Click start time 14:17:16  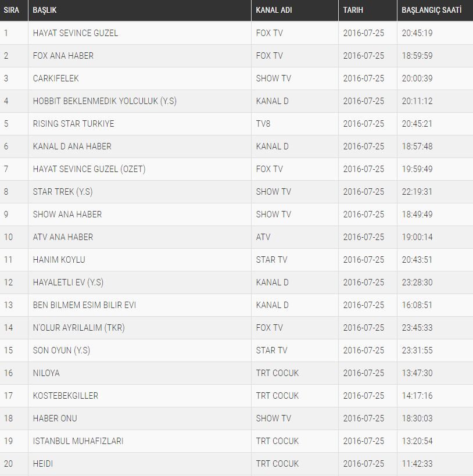417,396
